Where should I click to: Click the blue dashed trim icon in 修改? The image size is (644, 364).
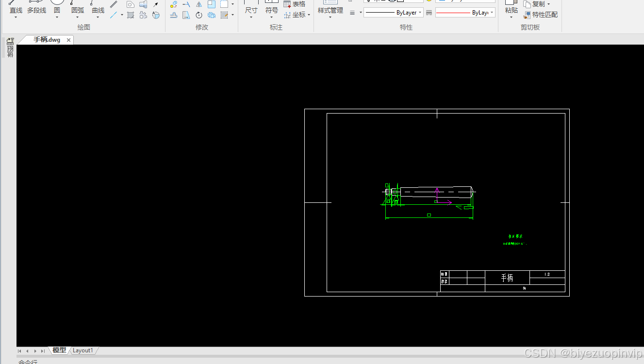click(186, 4)
